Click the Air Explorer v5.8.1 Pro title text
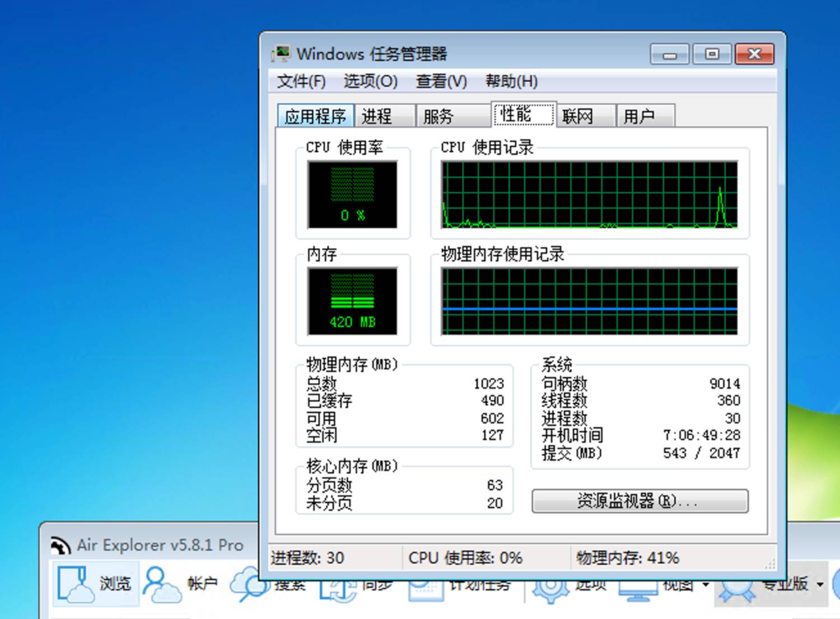The height and width of the screenshot is (619, 840). pos(160,545)
